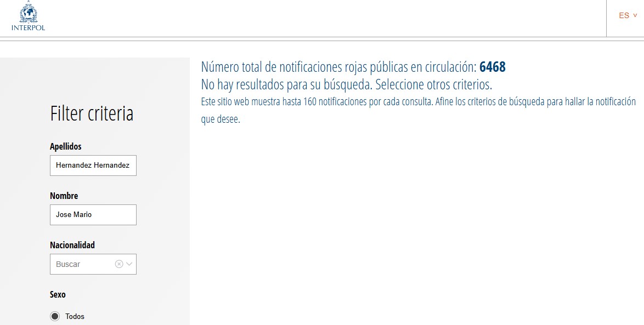Focus the Apellidos field containing Hernandez Hernandez
This screenshot has height=325, width=644.
93,165
